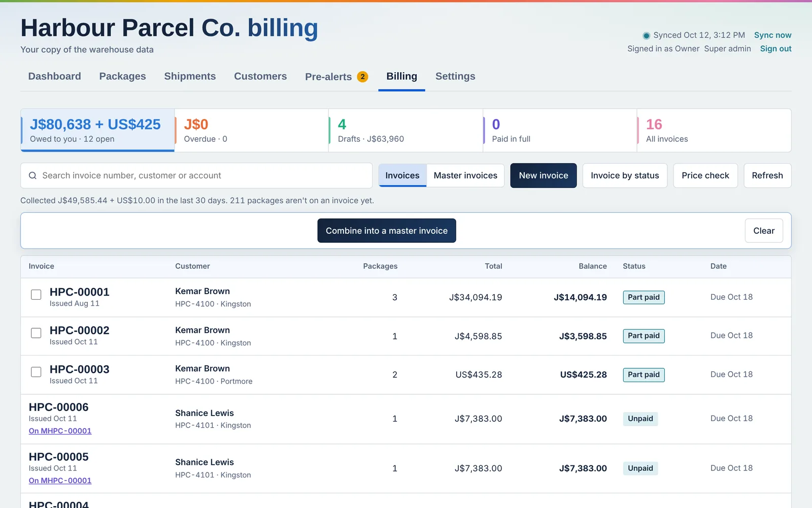Clear the current invoice selection
The image size is (812, 508).
tap(764, 231)
